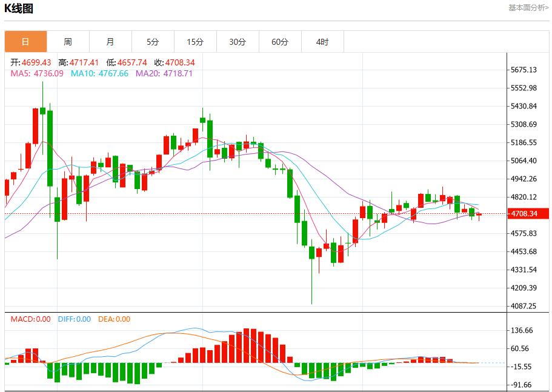Click the DIFF value label

tap(75, 319)
